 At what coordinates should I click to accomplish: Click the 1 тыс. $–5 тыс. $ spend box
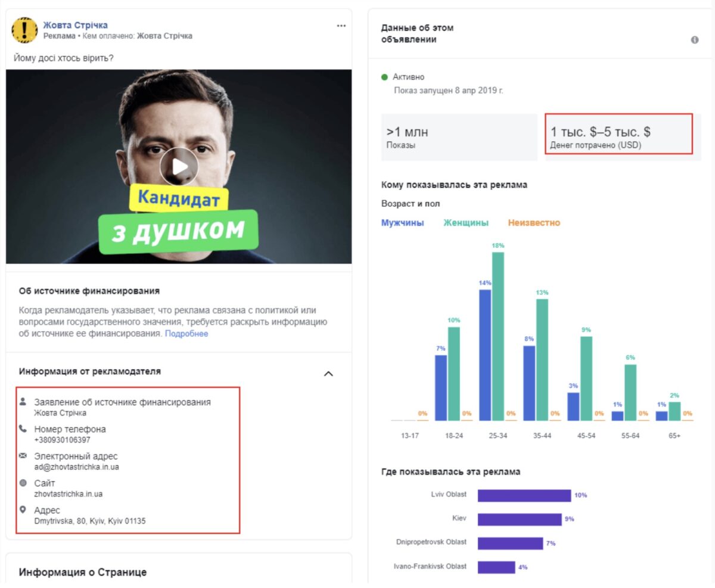click(619, 134)
